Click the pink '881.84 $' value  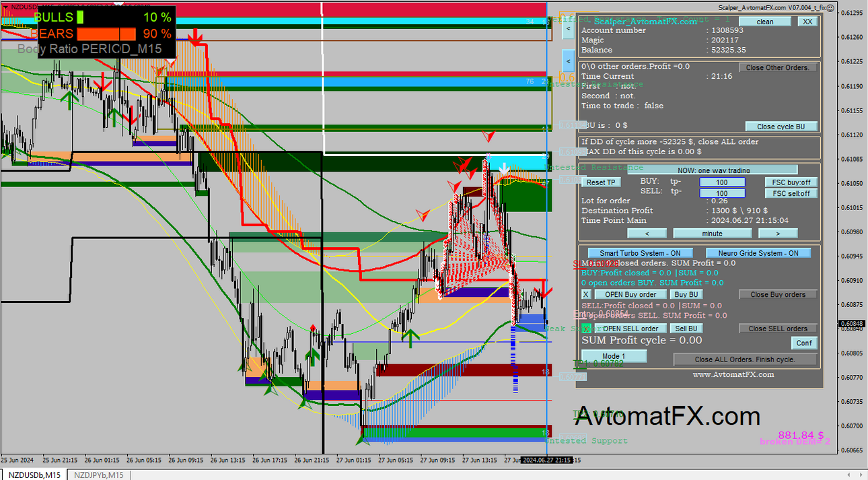pos(801,435)
